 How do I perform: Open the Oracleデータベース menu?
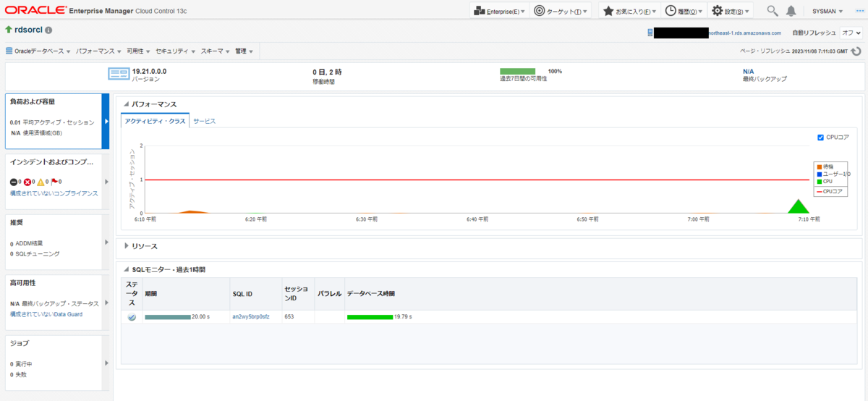click(38, 51)
